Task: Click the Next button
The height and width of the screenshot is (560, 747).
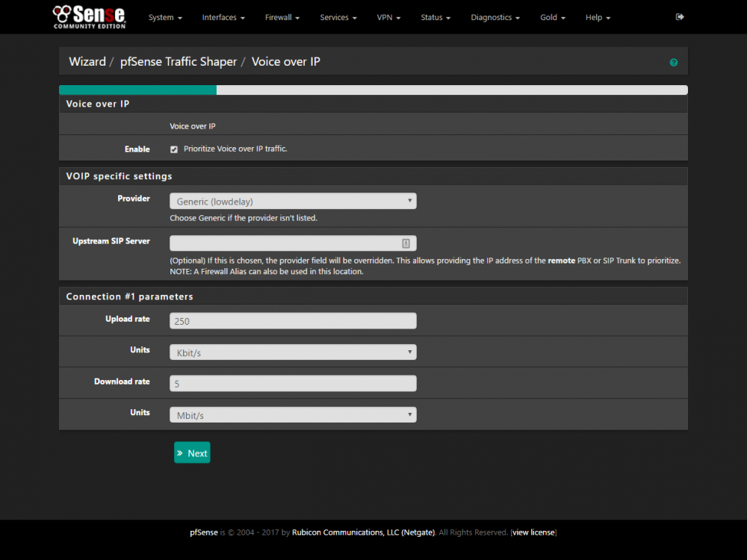Action: coord(192,453)
